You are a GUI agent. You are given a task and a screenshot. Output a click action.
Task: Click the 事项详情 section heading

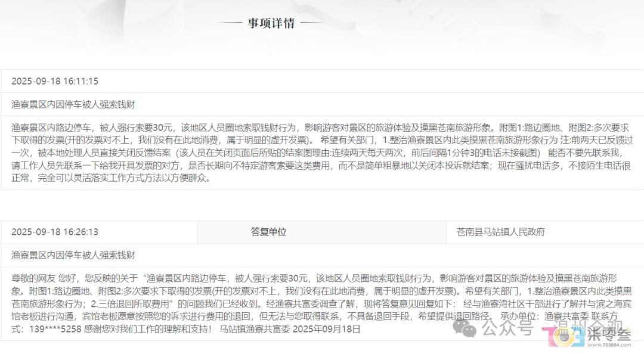tap(271, 23)
